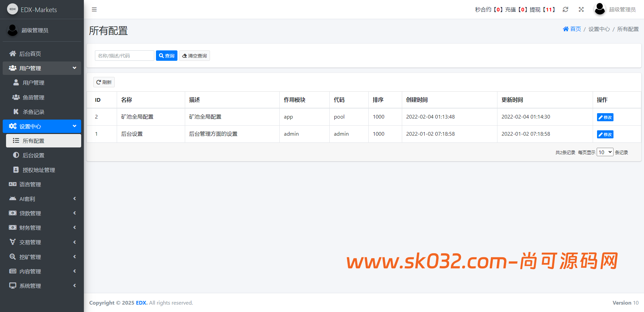Click the 刷新 refresh table button
The height and width of the screenshot is (312, 644).
point(104,82)
